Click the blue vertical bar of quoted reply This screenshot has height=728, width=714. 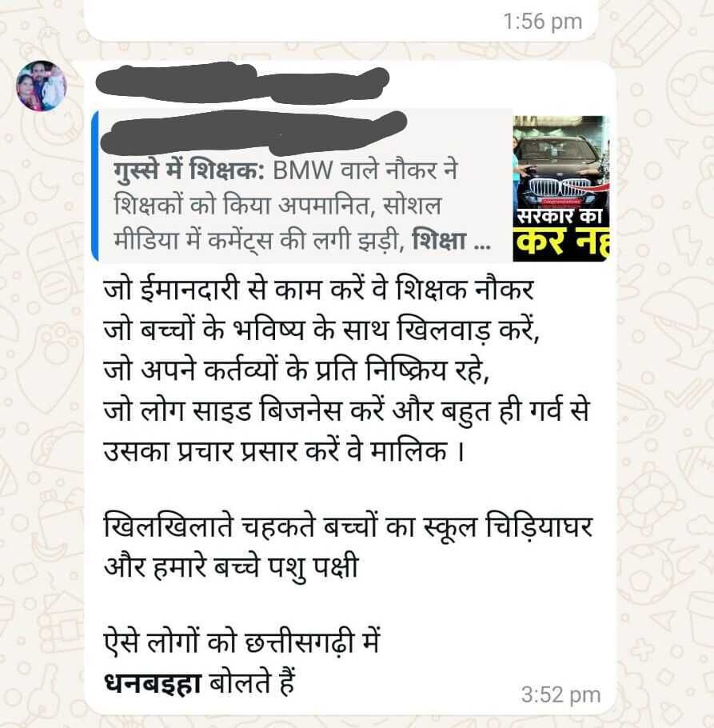(94, 186)
